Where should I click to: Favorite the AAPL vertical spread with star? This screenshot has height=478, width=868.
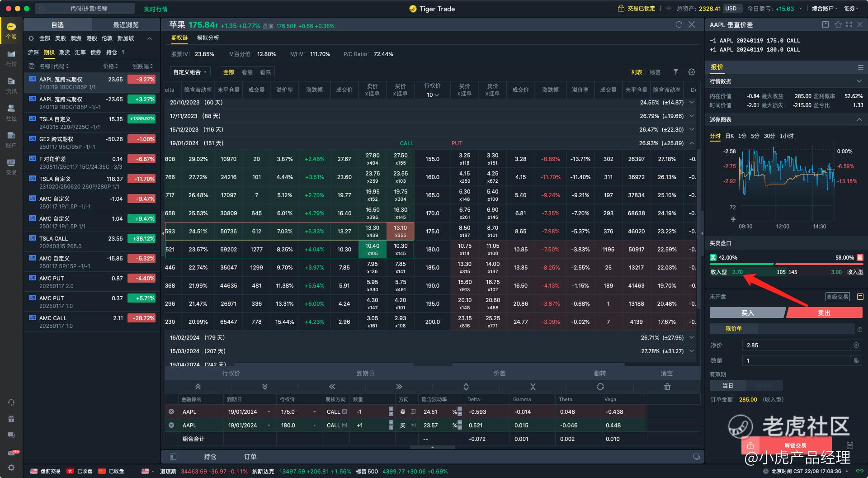pos(838,24)
